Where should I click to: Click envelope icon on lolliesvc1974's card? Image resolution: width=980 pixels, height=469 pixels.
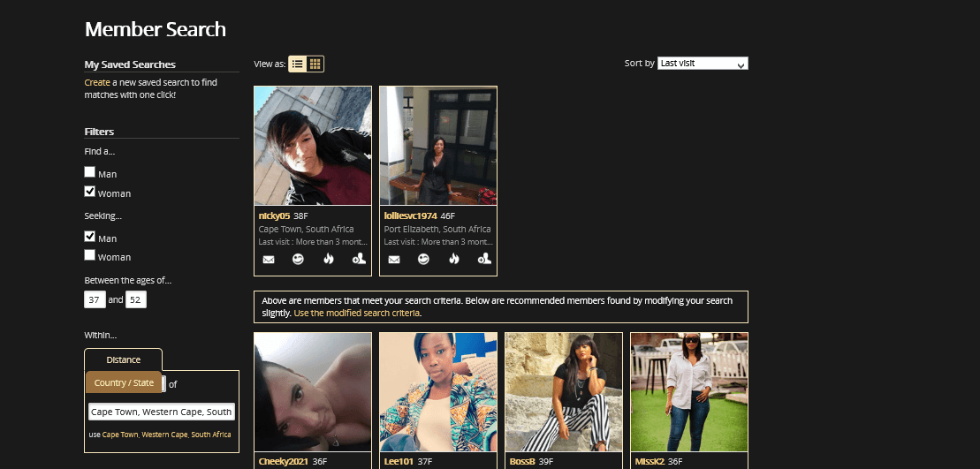pos(394,259)
